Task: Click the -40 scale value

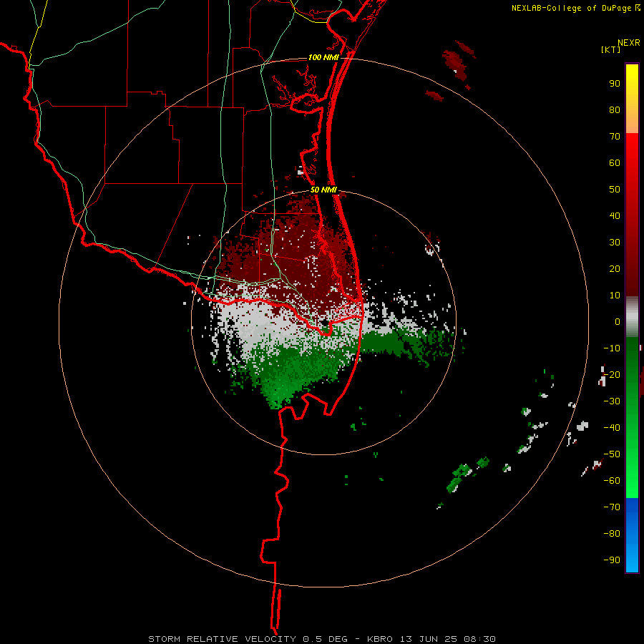Action: tap(612, 428)
